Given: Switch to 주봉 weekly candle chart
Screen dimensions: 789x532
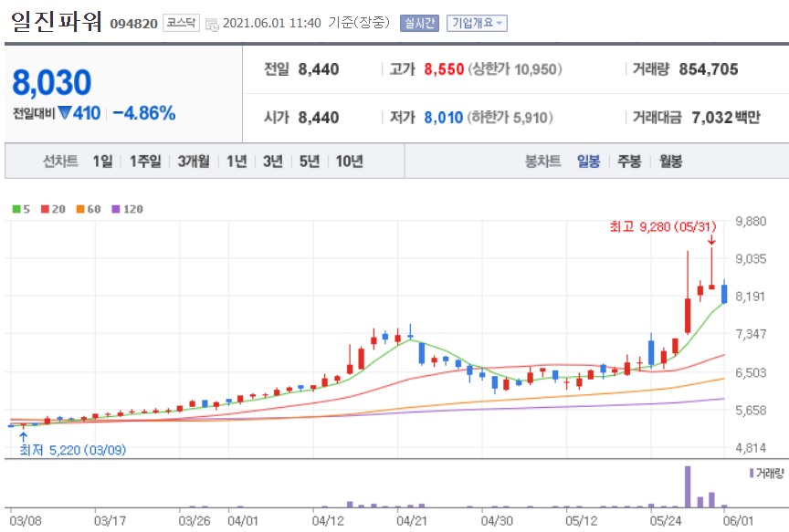Looking at the screenshot, I should coord(629,162).
